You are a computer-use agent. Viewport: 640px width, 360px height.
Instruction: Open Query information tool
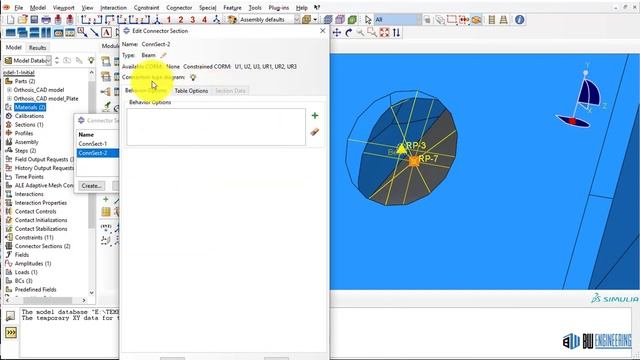(519, 20)
